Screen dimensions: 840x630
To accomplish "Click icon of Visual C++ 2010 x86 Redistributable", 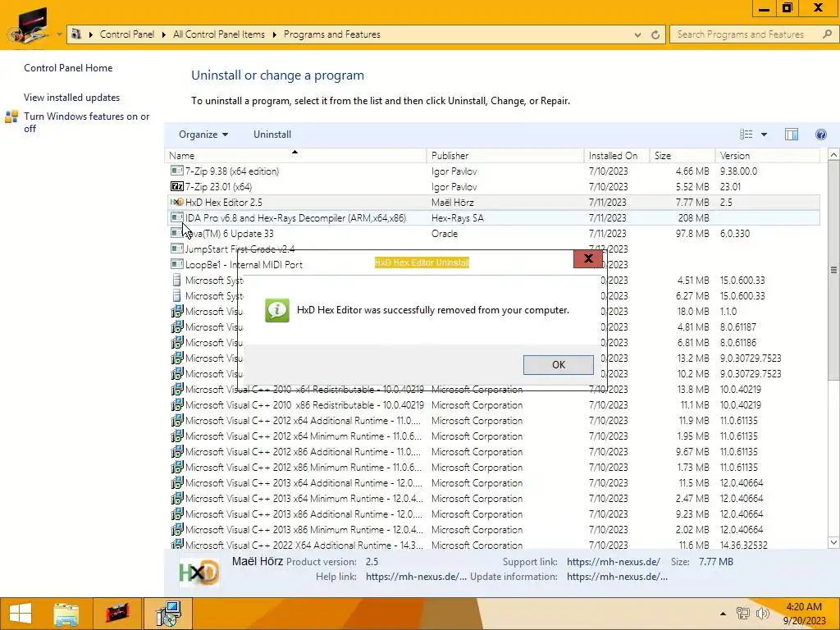I will [x=177, y=404].
